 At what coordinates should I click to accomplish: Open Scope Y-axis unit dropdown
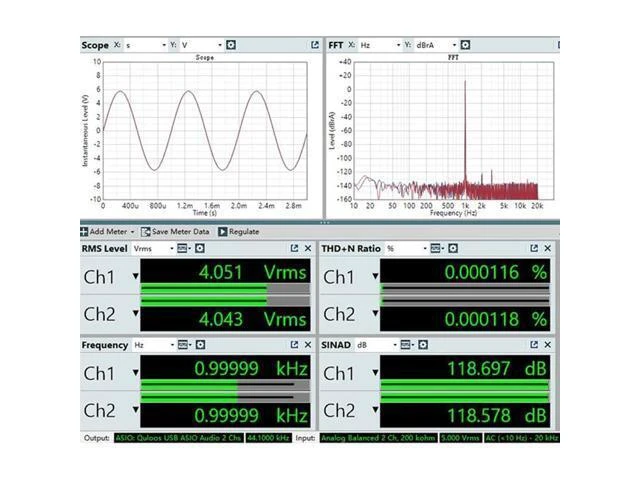tap(202, 45)
